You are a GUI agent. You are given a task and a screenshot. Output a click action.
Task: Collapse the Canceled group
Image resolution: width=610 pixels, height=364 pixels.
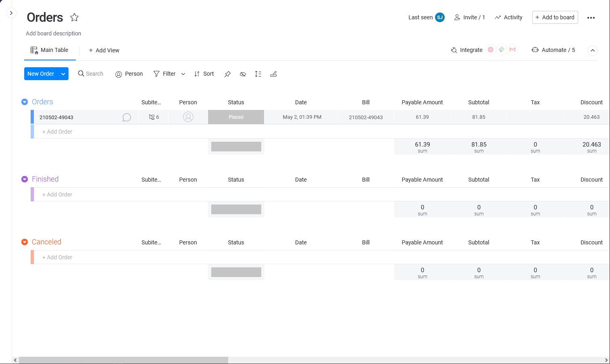[25, 242]
